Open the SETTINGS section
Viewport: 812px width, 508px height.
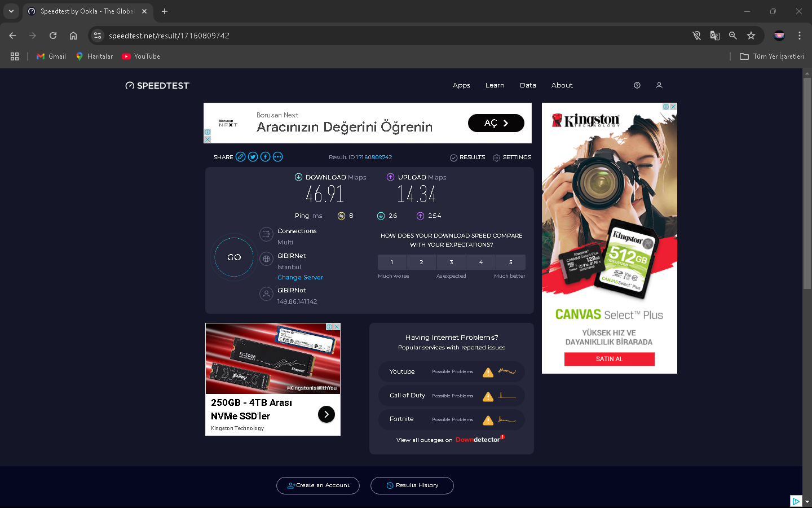512,157
